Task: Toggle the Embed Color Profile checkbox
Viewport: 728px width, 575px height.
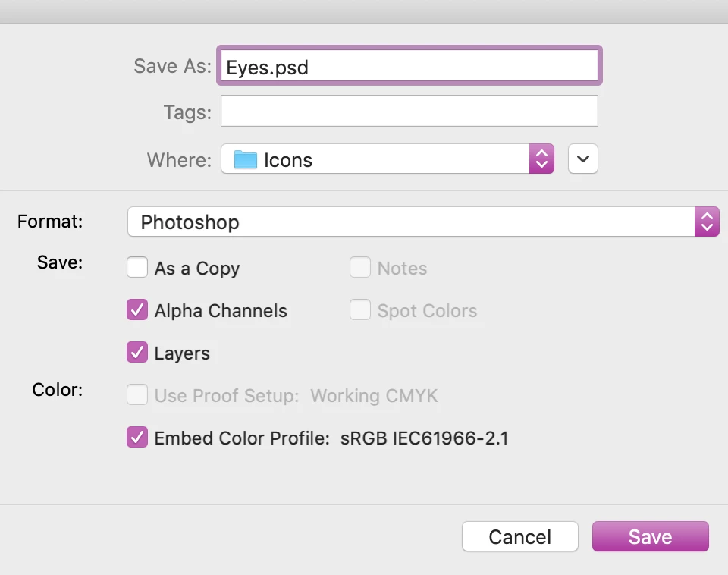Action: pyautogui.click(x=137, y=438)
